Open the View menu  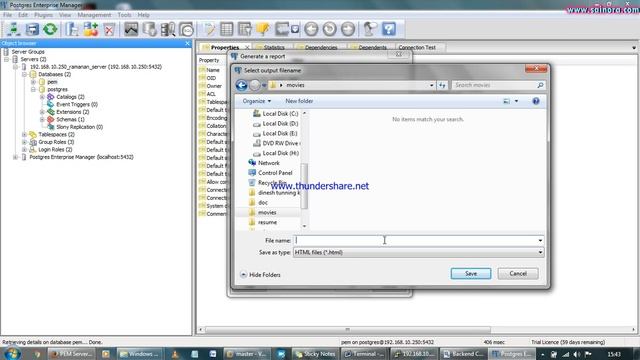[65, 15]
